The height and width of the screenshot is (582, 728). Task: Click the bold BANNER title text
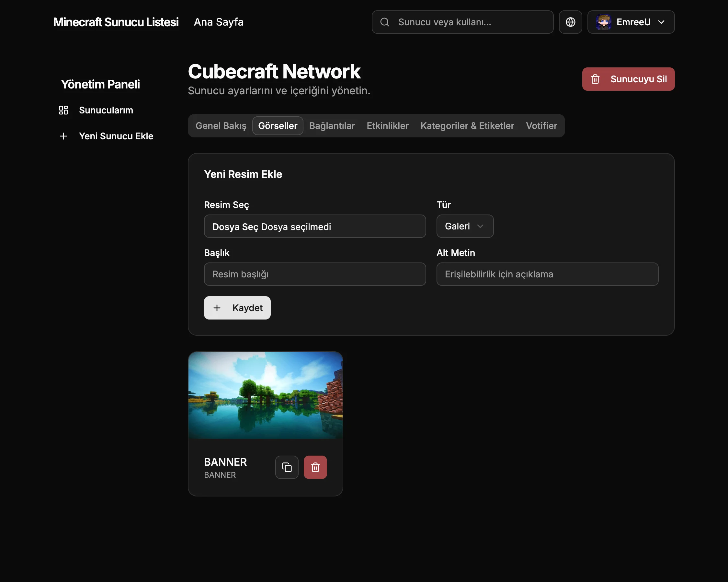(225, 462)
